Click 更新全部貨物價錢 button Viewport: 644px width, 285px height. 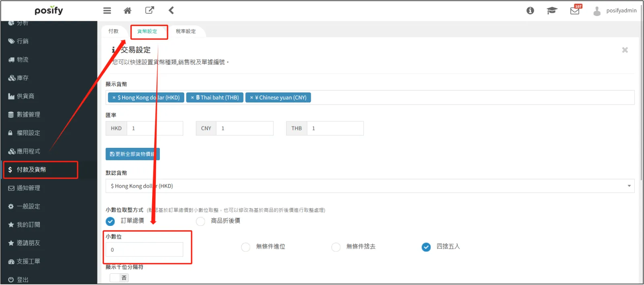[x=133, y=154]
